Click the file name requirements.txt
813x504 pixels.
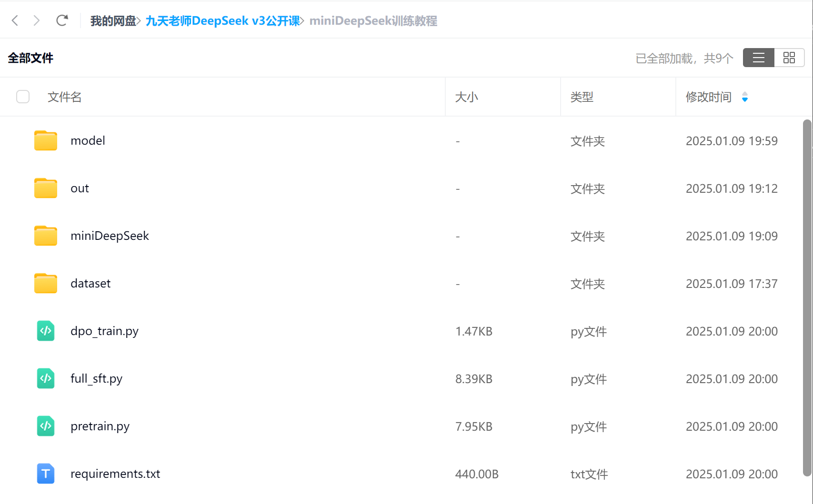(115, 474)
